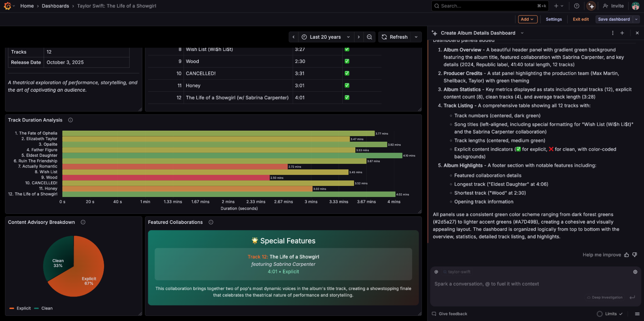Click thumbs up on assistant response
644x321 pixels.
coord(626,255)
